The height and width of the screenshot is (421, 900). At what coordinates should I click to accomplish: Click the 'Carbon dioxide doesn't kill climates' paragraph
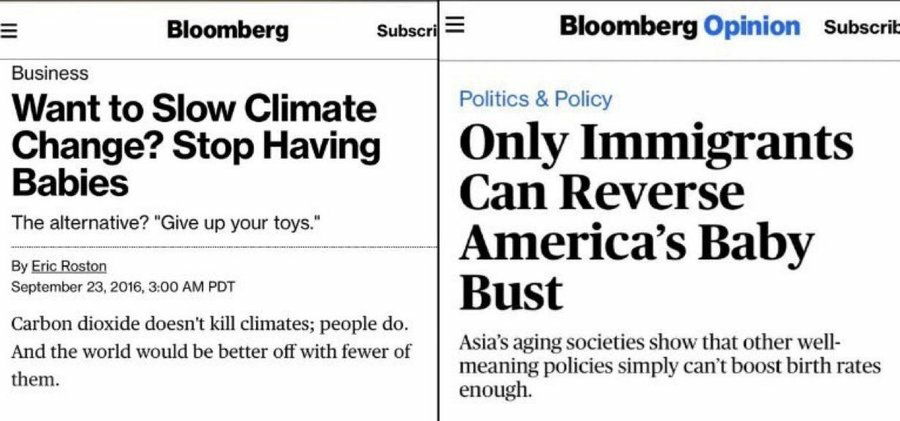(x=211, y=351)
